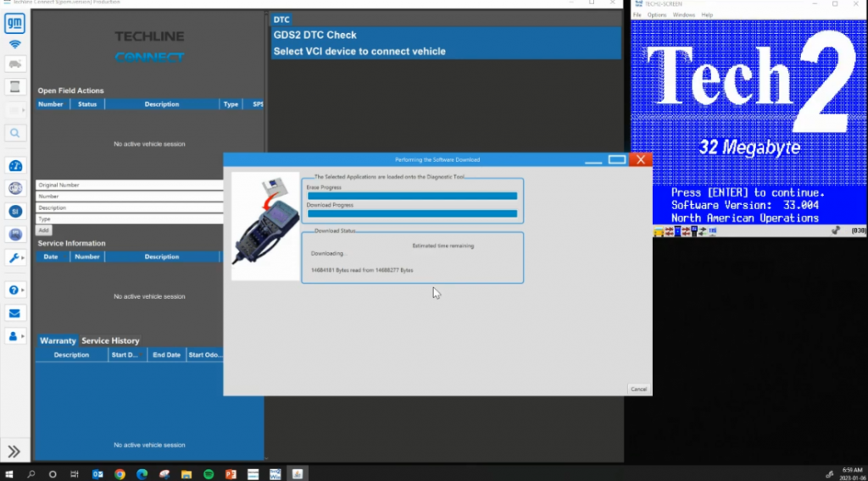Open the user profile icon
The image size is (868, 481).
tap(13, 336)
